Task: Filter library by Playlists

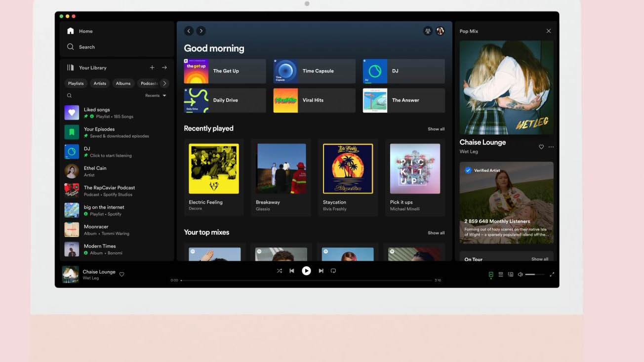Action: [x=76, y=83]
